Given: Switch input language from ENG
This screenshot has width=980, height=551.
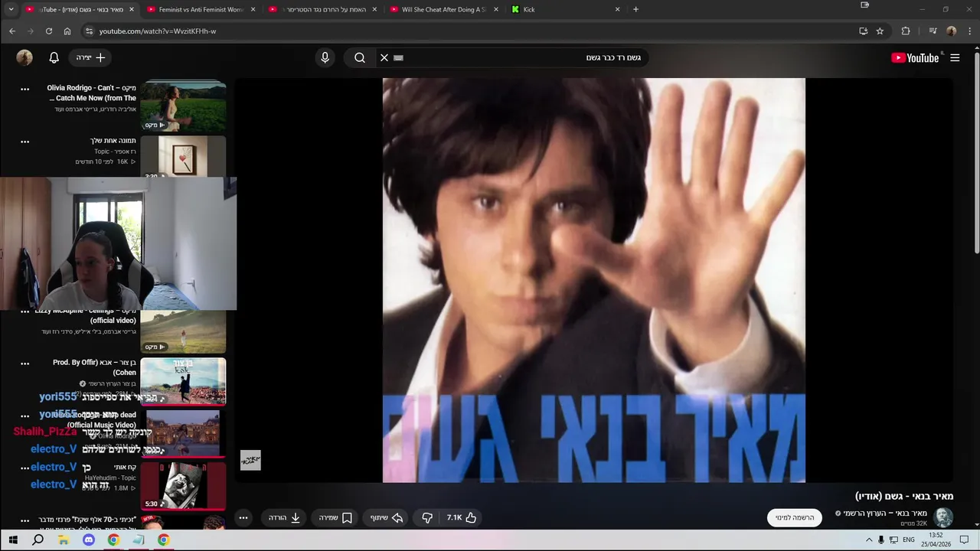Looking at the screenshot, I should pyautogui.click(x=909, y=540).
